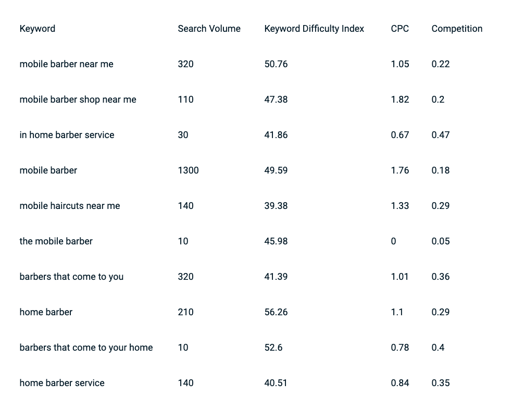Select the 'mobile barber' keyword cell
Screen dimensions: 512x420
pos(48,170)
